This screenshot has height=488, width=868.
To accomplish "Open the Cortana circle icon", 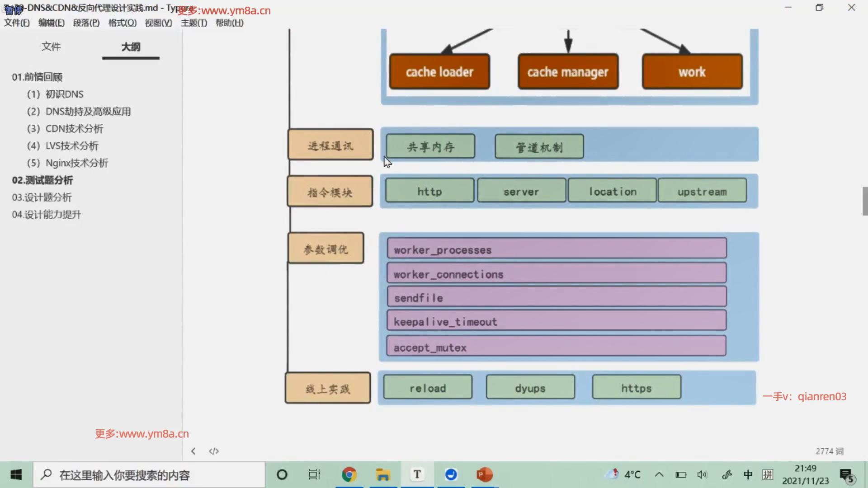I will point(282,474).
